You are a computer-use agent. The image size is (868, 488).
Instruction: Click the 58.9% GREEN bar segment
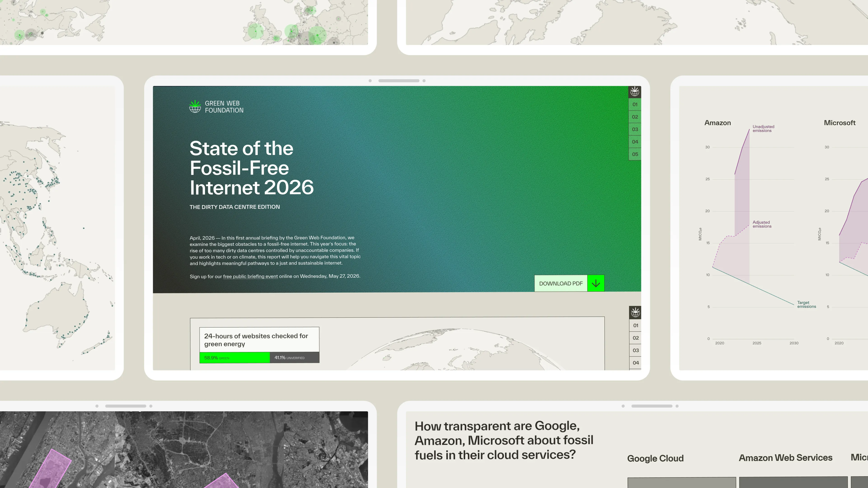(x=235, y=358)
